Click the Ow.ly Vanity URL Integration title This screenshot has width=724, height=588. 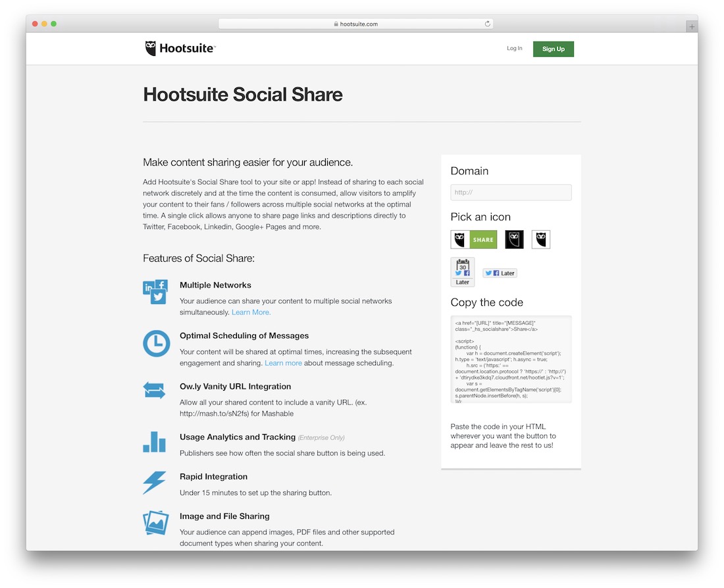click(236, 387)
